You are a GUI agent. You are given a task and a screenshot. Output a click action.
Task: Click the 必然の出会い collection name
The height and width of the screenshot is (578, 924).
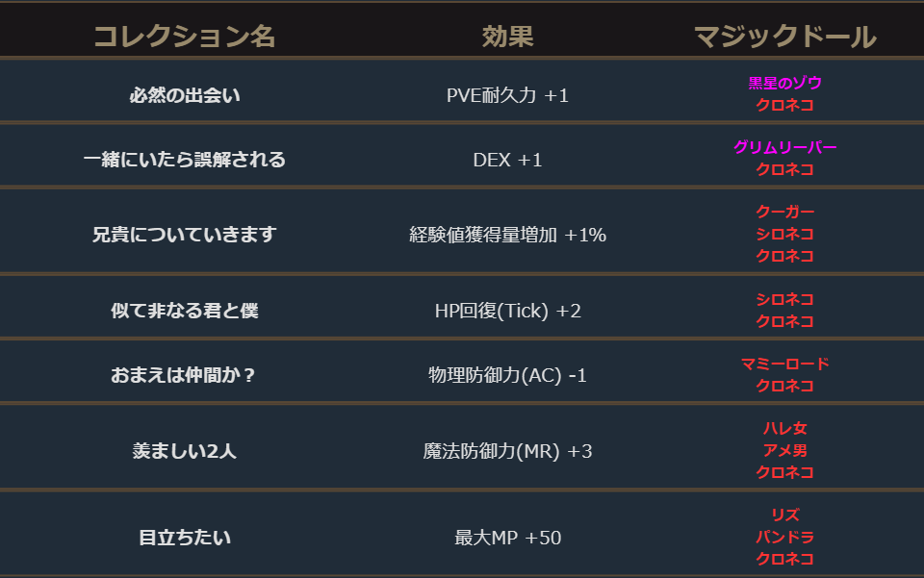[184, 95]
